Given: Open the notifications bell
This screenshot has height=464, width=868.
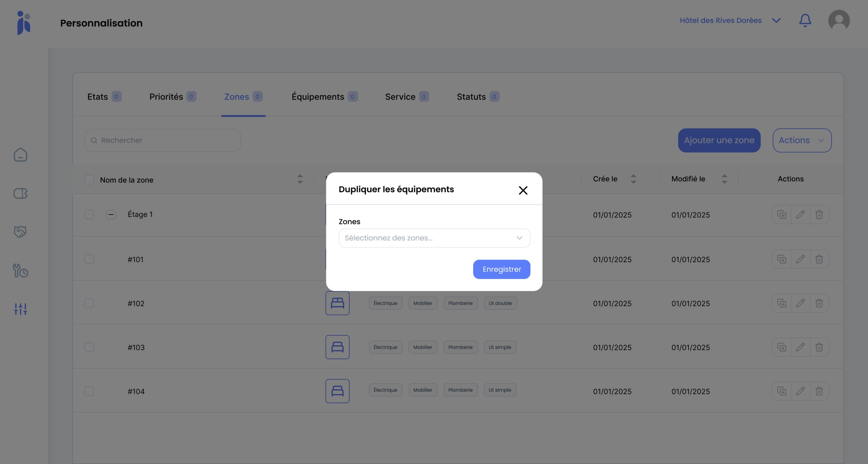Looking at the screenshot, I should point(805,20).
